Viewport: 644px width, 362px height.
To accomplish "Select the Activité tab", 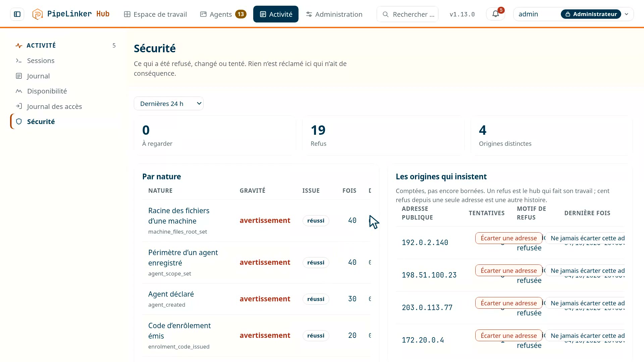I will tap(276, 14).
